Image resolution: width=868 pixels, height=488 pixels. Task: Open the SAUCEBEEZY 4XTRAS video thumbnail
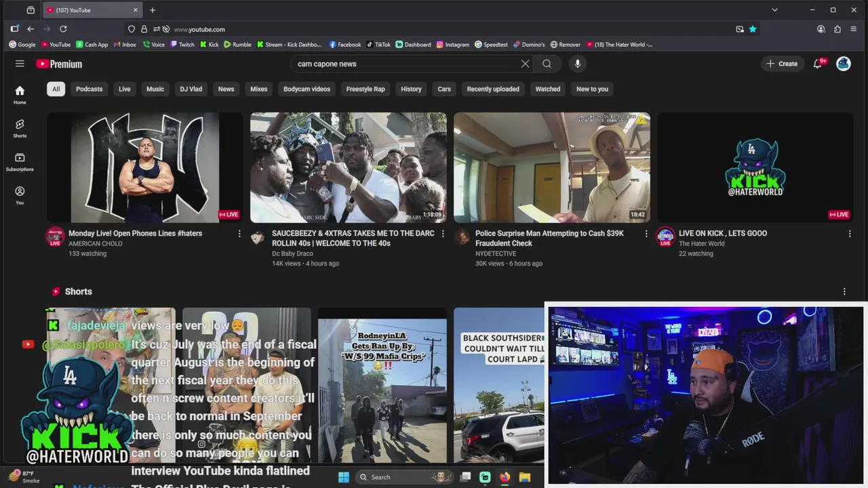[x=349, y=167]
